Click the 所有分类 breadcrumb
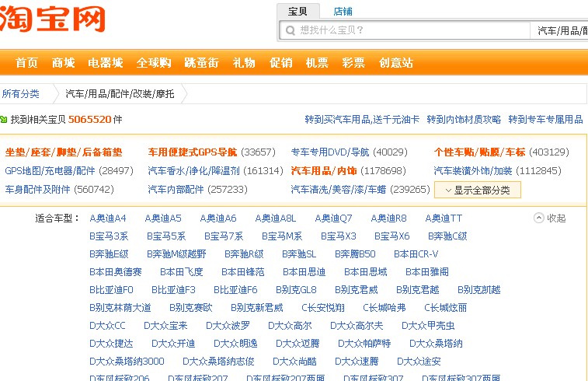 (x=21, y=94)
